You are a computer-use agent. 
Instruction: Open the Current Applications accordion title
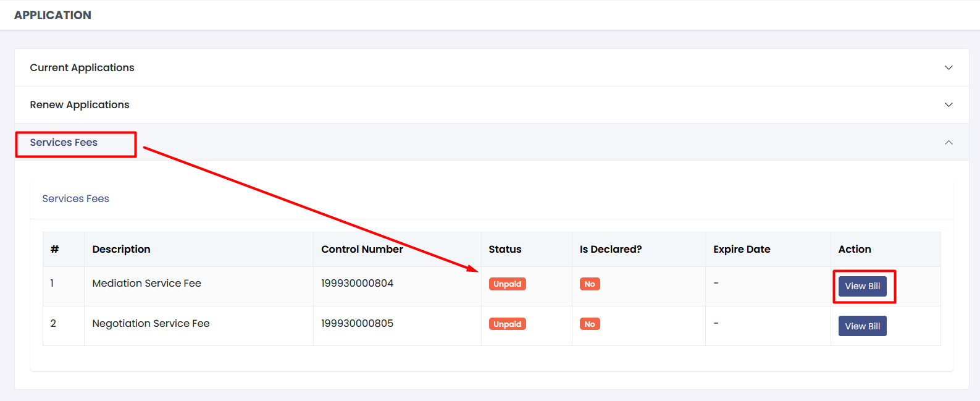coord(82,67)
